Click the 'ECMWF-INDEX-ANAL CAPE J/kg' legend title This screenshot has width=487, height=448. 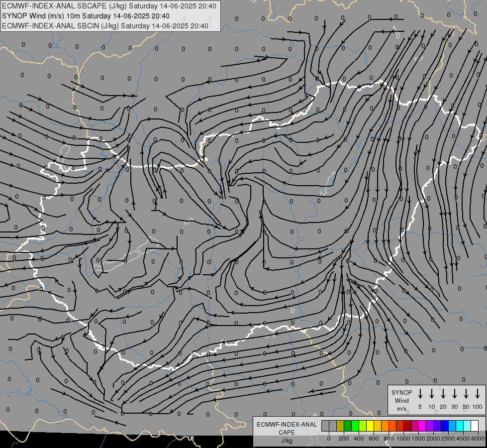tap(287, 432)
